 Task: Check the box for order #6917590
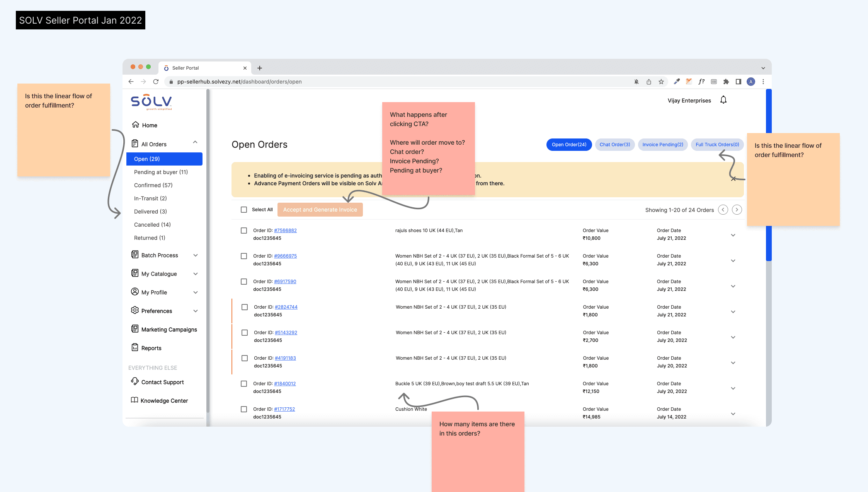click(244, 282)
